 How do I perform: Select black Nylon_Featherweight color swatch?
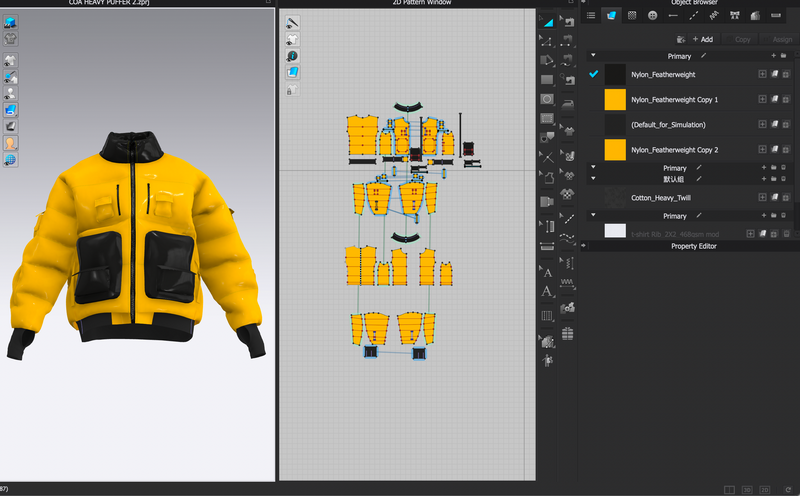(615, 75)
